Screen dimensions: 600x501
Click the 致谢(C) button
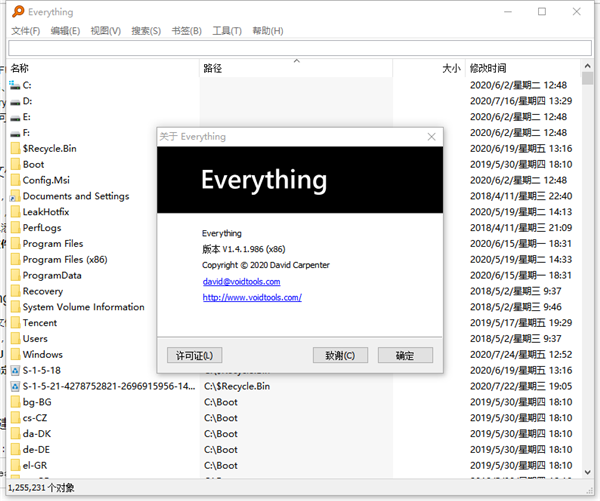(340, 355)
